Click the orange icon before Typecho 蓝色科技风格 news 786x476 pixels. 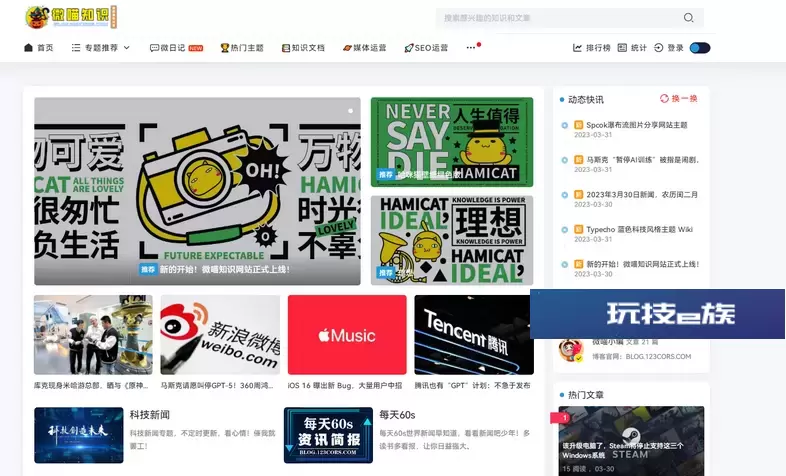click(578, 229)
